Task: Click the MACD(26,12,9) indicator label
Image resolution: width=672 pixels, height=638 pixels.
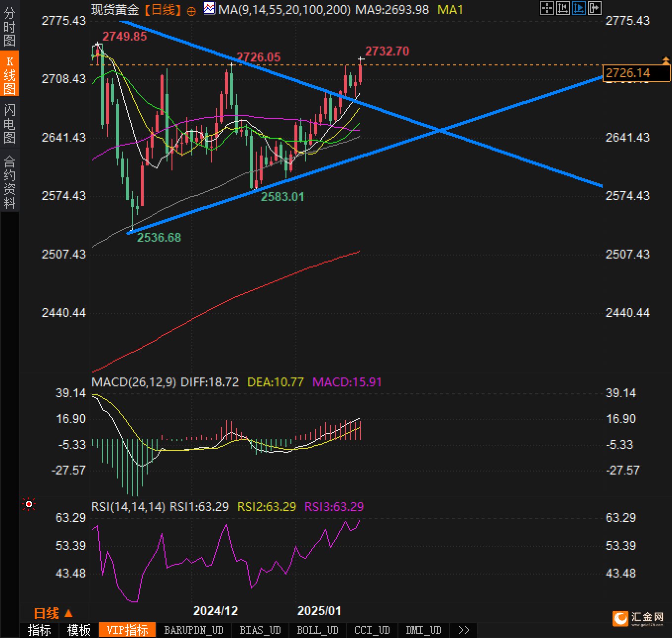Action: pos(134,382)
